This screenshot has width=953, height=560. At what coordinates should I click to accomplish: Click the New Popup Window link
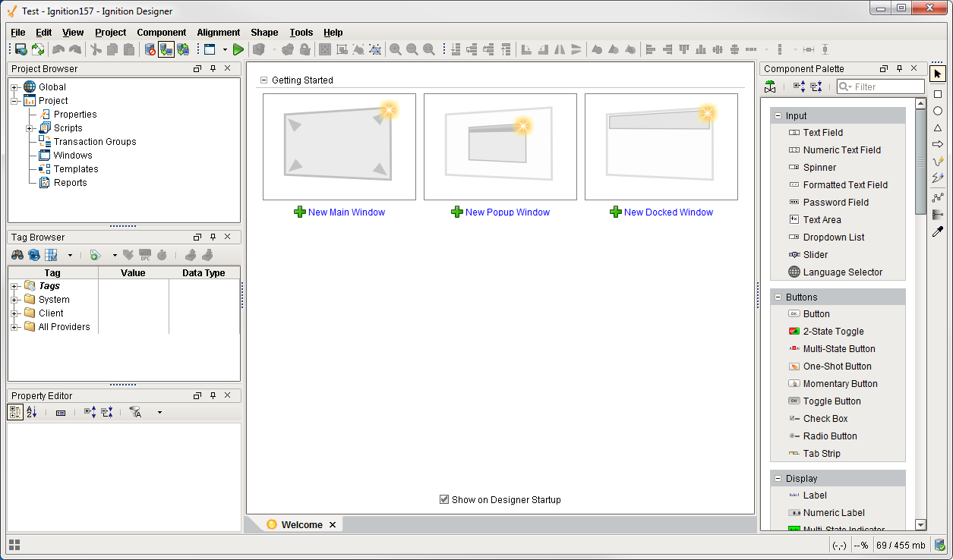click(x=507, y=212)
